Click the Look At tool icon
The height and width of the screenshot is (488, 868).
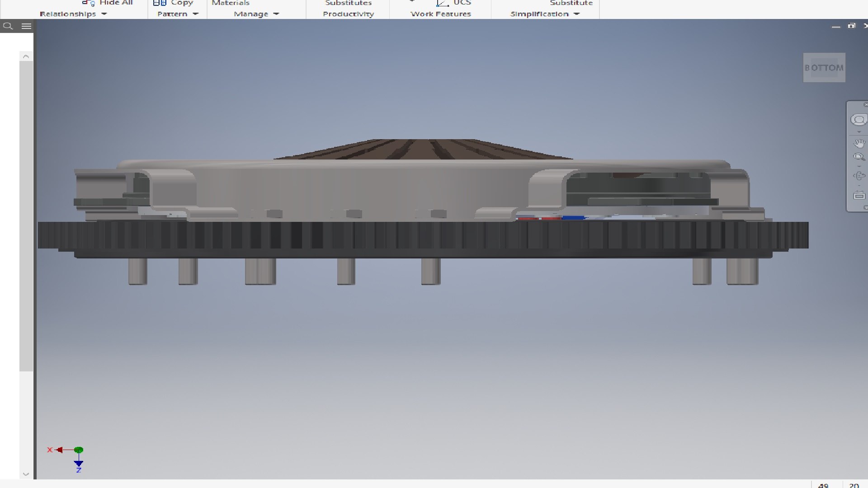[859, 196]
